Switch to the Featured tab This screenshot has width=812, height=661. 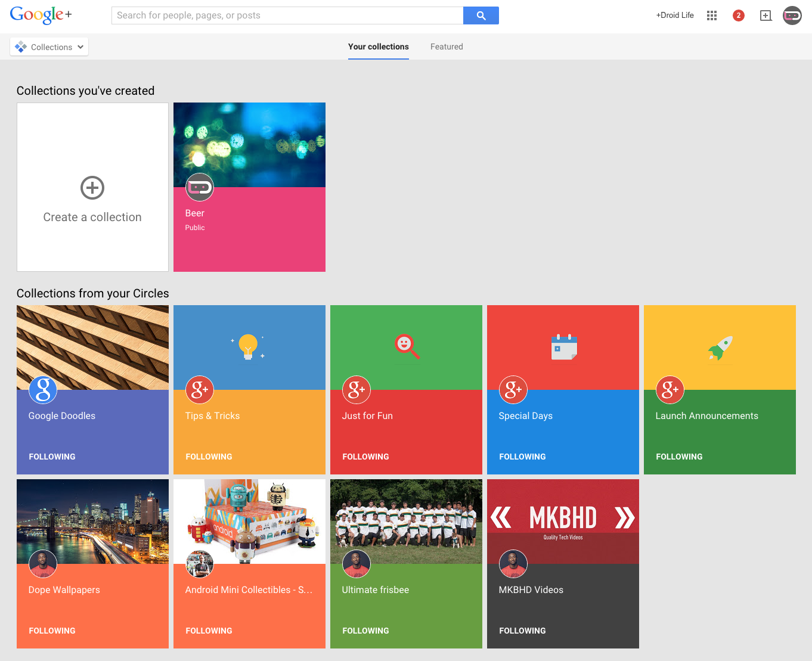click(x=447, y=46)
